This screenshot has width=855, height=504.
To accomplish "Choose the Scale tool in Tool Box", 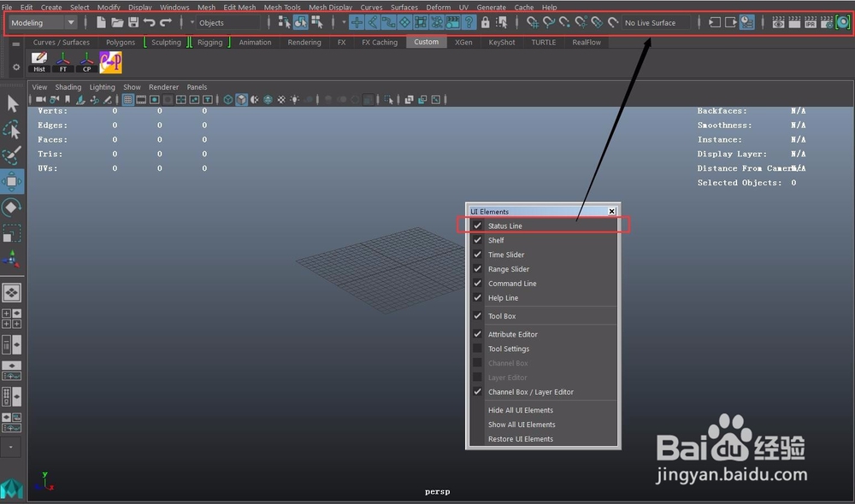I will tap(11, 234).
